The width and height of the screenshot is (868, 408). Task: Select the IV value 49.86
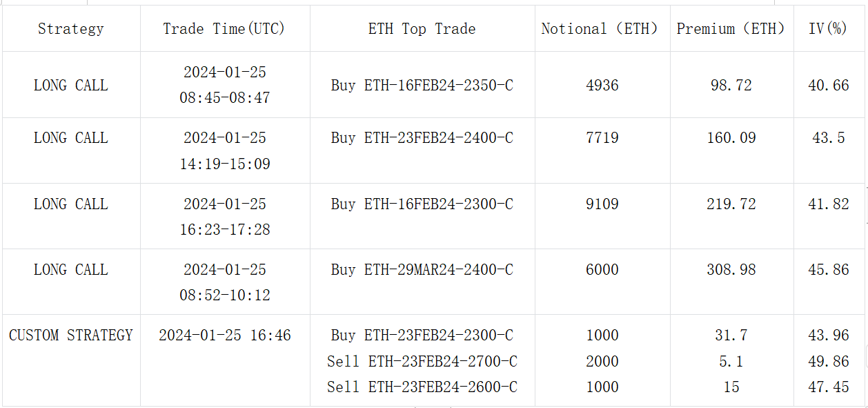pyautogui.click(x=828, y=362)
